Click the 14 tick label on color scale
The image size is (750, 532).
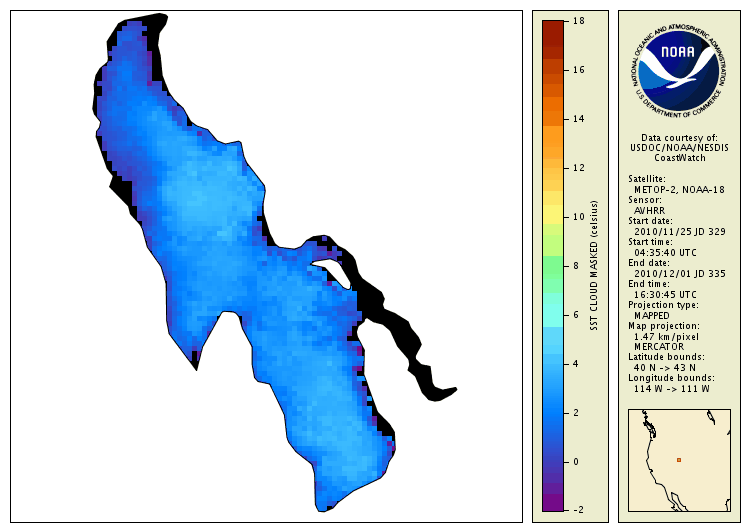pyautogui.click(x=579, y=119)
